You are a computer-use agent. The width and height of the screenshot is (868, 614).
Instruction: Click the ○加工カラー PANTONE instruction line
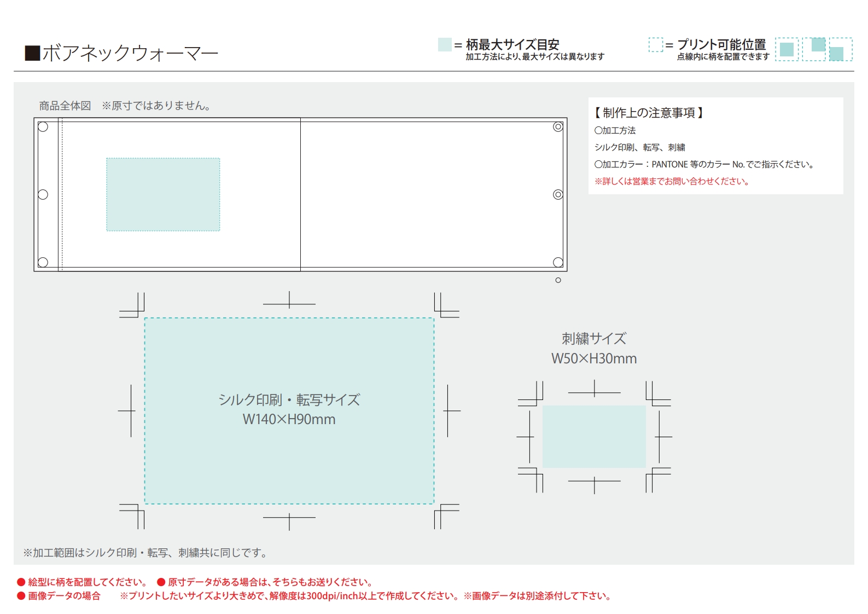click(706, 164)
